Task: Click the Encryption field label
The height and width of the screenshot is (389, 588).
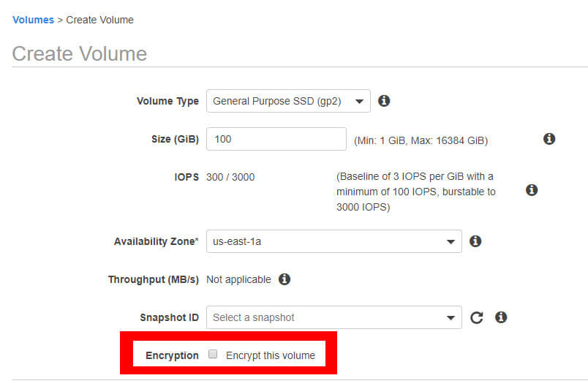Action: coord(172,355)
